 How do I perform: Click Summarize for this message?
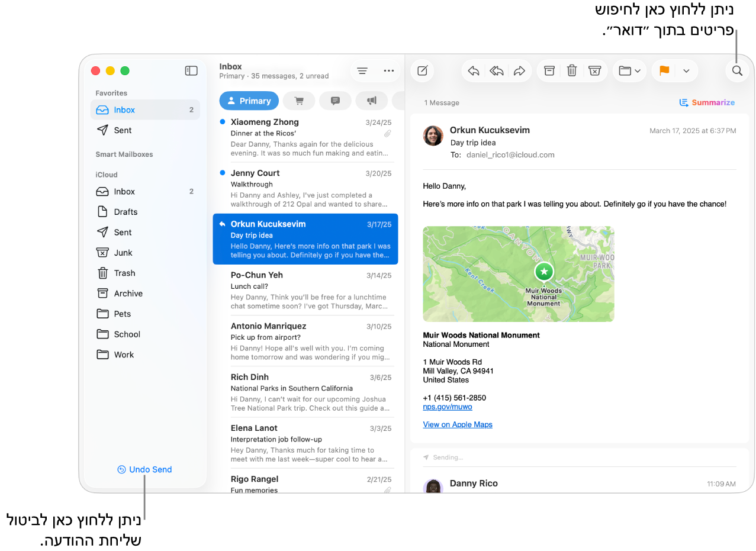click(x=707, y=102)
